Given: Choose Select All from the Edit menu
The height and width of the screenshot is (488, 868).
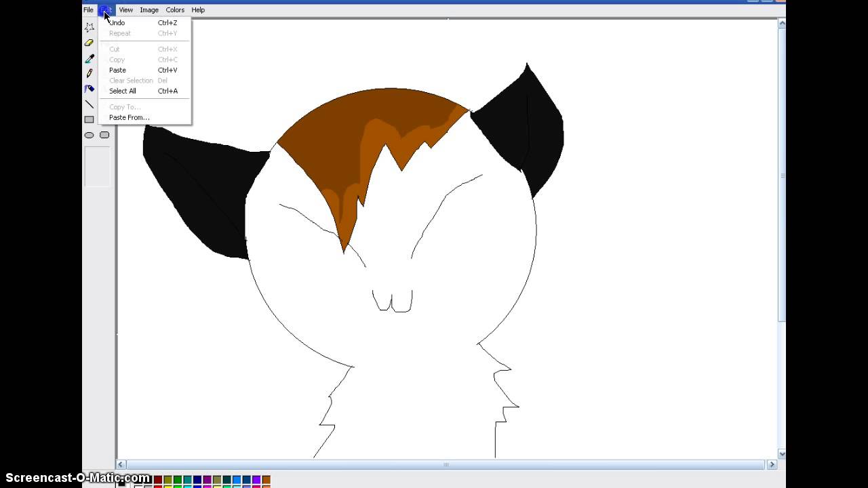Looking at the screenshot, I should coord(145,91).
